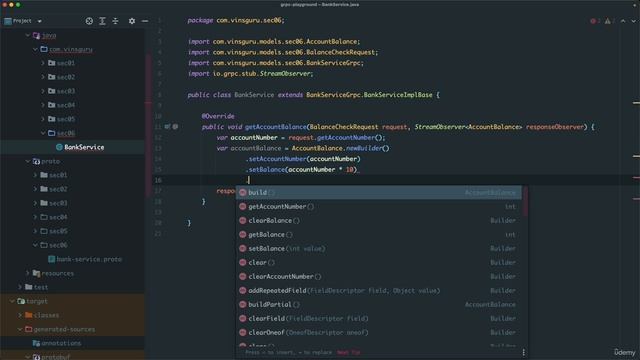Click 'StreamObserver' import on line 6
The width and height of the screenshot is (640, 360).
coord(285,74)
